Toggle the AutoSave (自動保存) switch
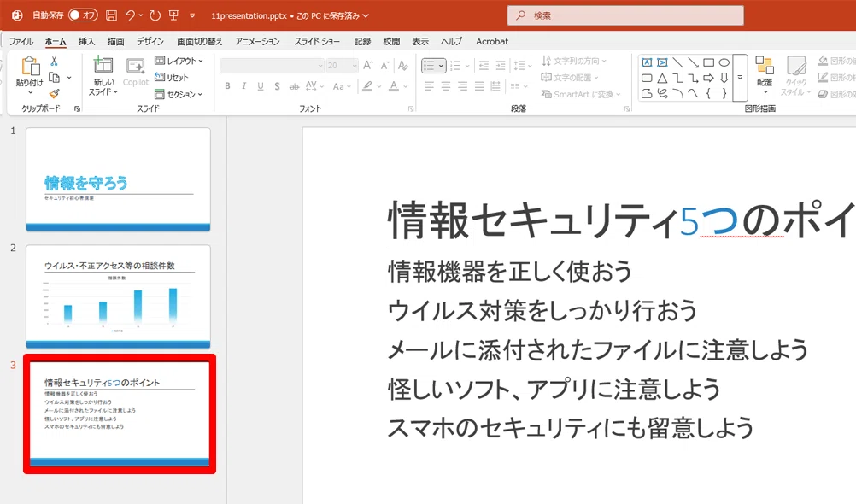856x504 pixels. (83, 15)
